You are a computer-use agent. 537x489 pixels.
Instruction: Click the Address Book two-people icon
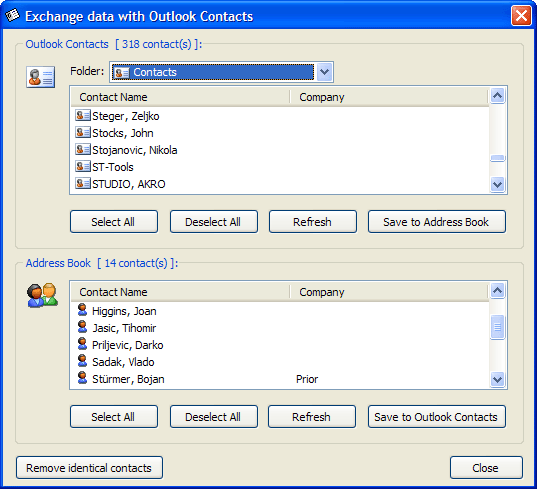[42, 295]
